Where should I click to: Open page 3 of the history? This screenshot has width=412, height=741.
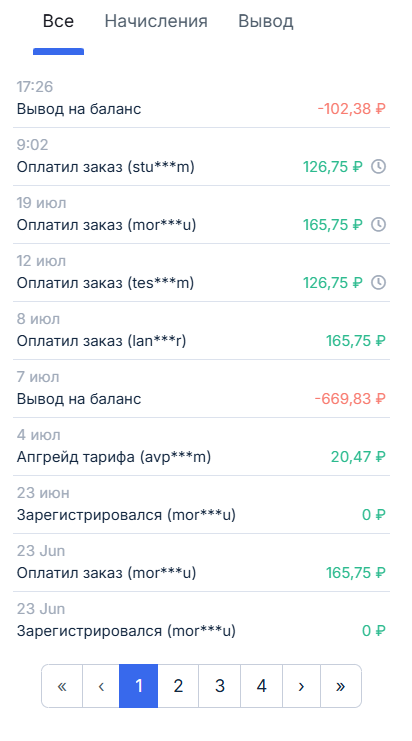(x=220, y=686)
